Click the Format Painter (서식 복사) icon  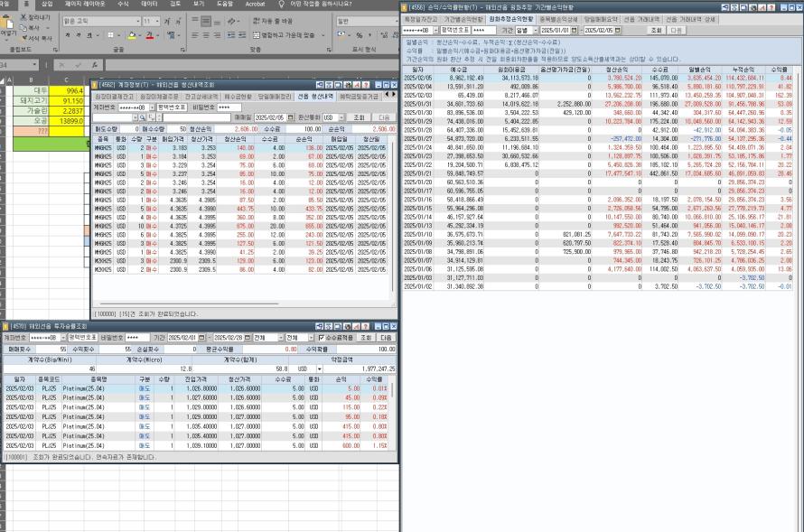pyautogui.click(x=23, y=38)
